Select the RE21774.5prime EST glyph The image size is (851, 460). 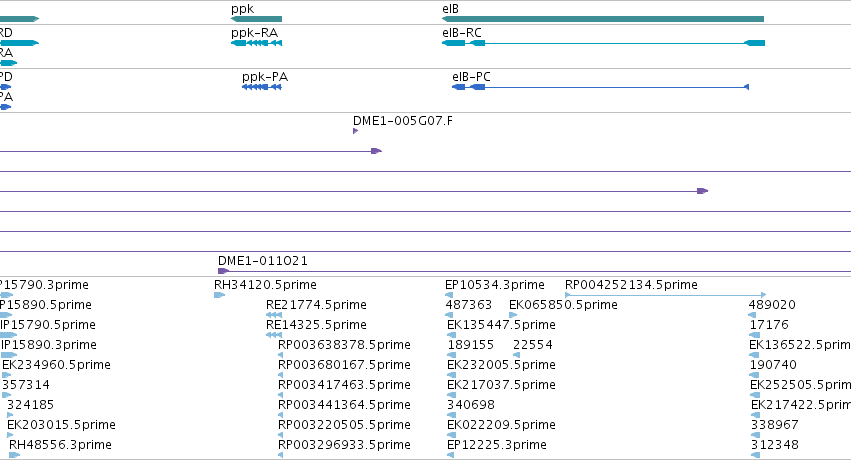[274, 315]
